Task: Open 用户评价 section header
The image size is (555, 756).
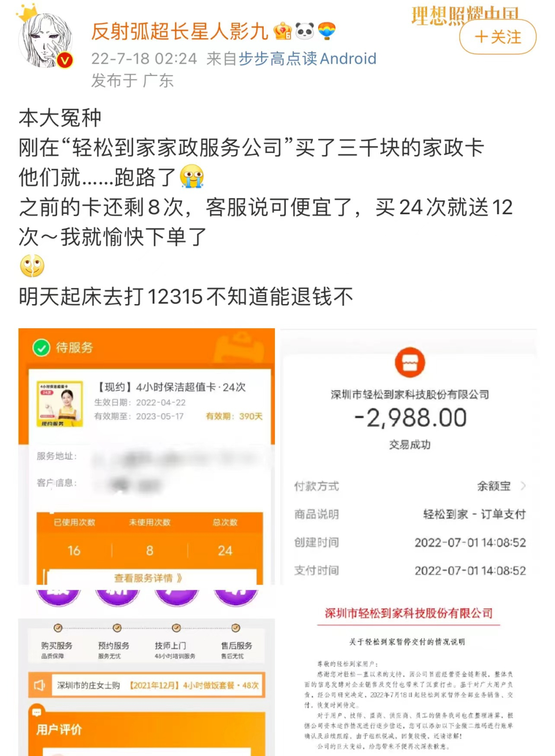Action: click(x=59, y=729)
